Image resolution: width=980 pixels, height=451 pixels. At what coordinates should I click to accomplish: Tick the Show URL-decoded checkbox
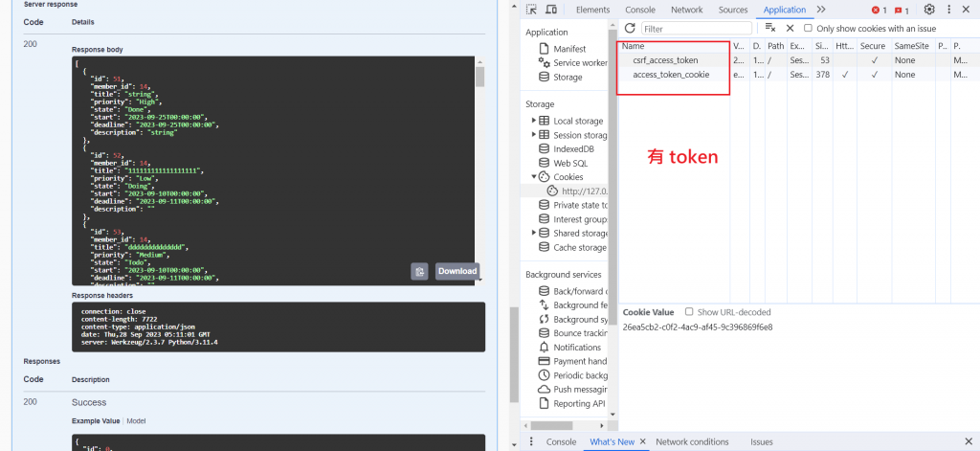point(689,311)
